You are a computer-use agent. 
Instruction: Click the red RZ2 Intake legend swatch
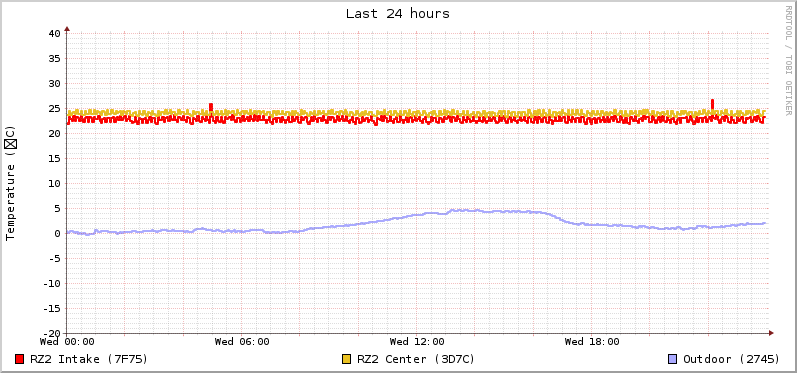(20, 359)
